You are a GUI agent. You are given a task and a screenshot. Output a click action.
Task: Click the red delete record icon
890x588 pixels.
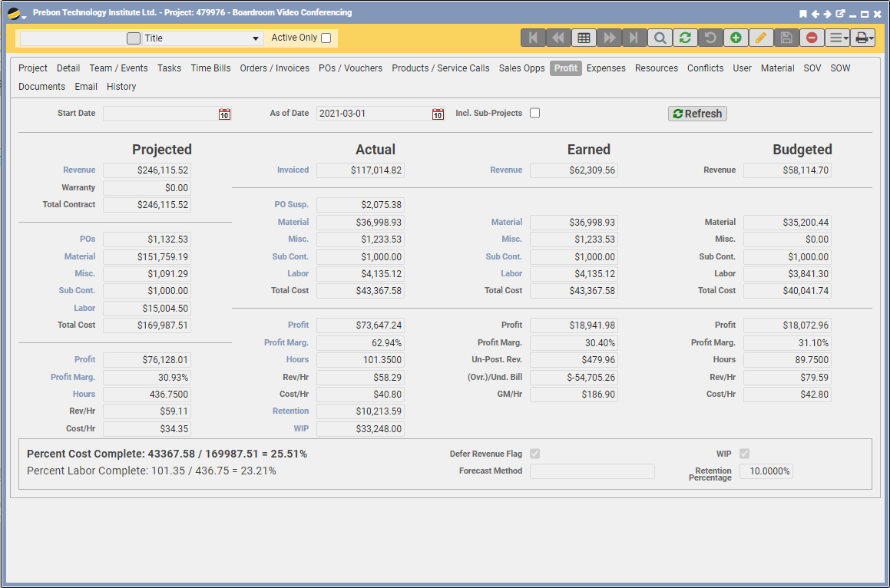(812, 38)
